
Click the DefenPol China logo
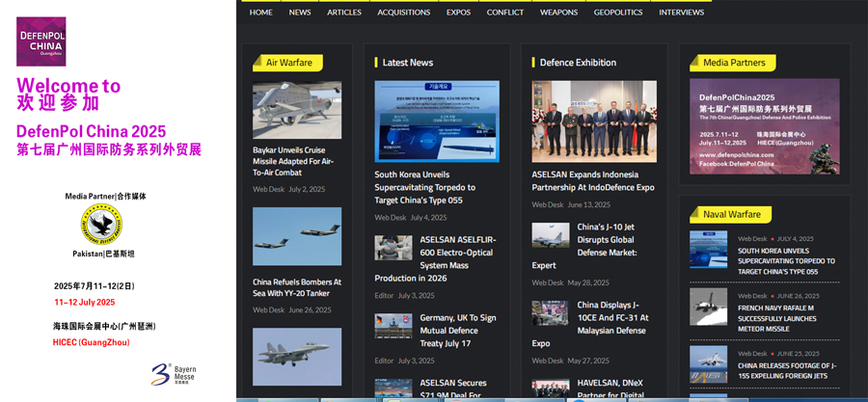[41, 41]
